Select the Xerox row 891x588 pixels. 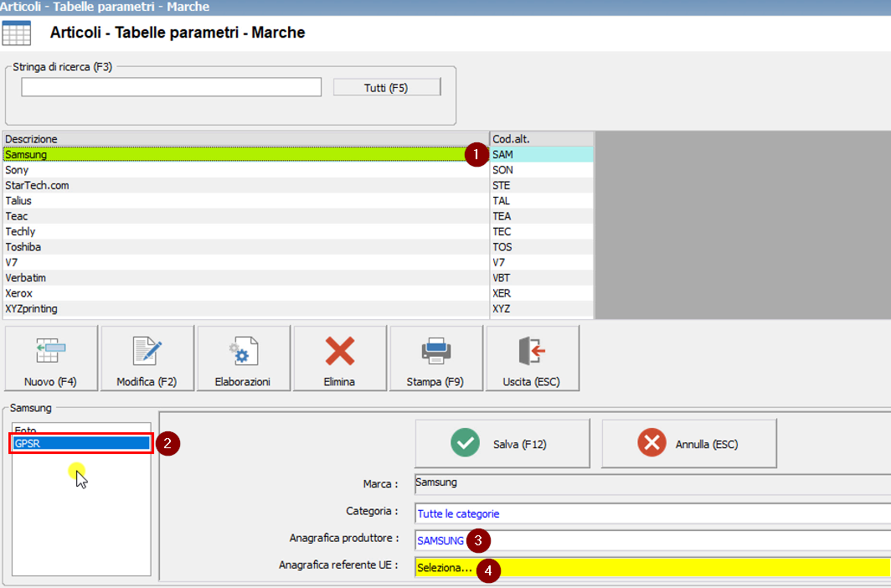tap(246, 293)
